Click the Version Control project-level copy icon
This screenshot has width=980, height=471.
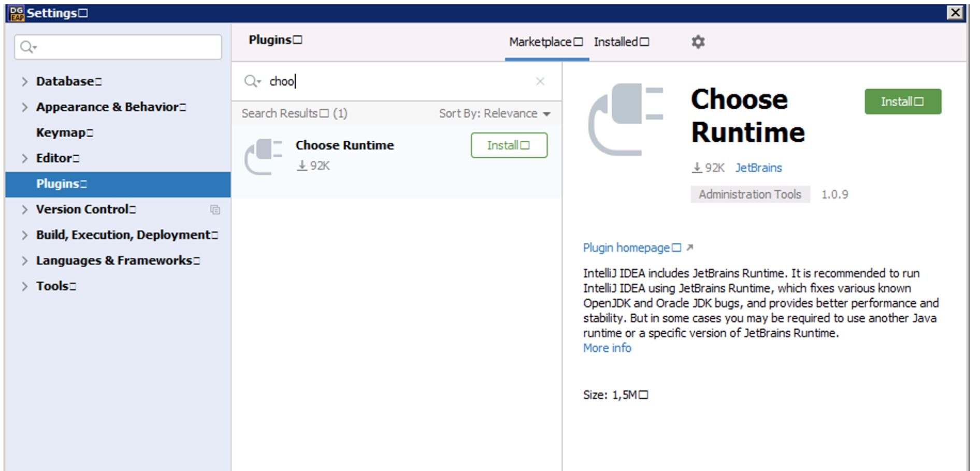pyautogui.click(x=215, y=210)
